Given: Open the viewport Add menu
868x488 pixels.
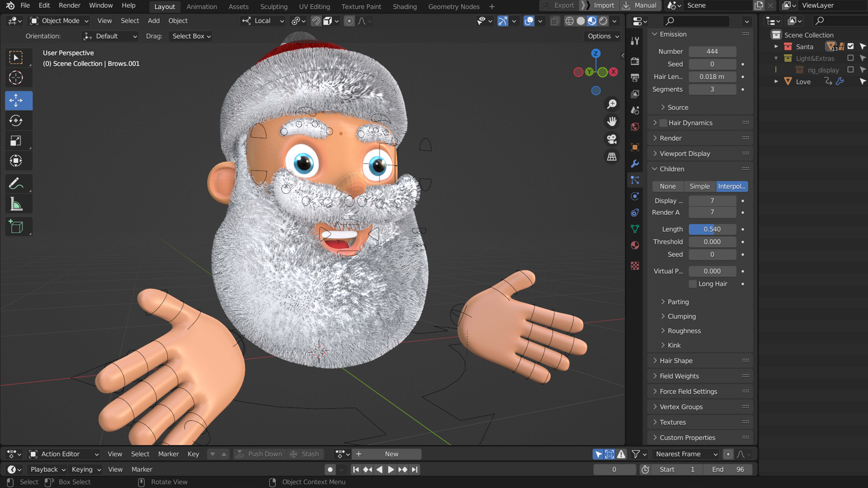Looking at the screenshot, I should click(154, 21).
